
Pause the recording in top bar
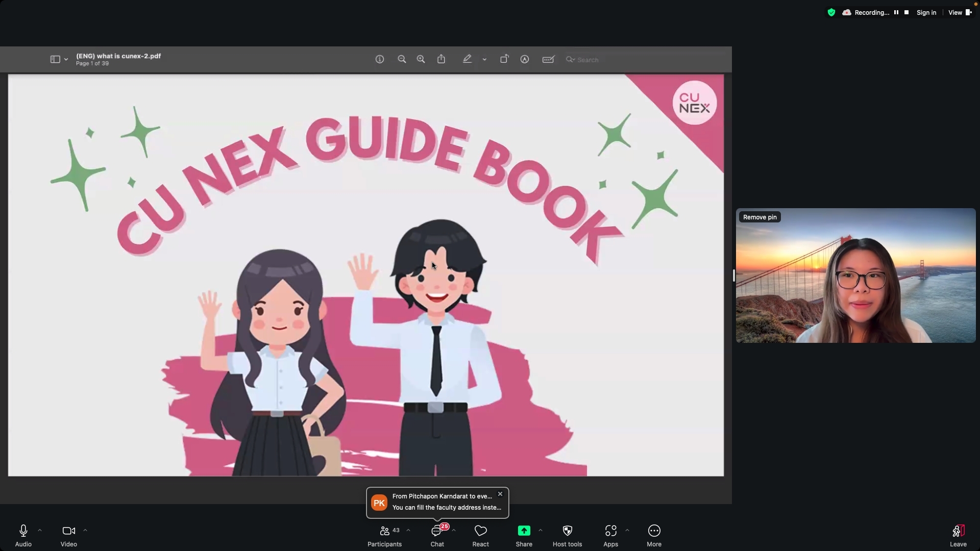click(x=896, y=12)
